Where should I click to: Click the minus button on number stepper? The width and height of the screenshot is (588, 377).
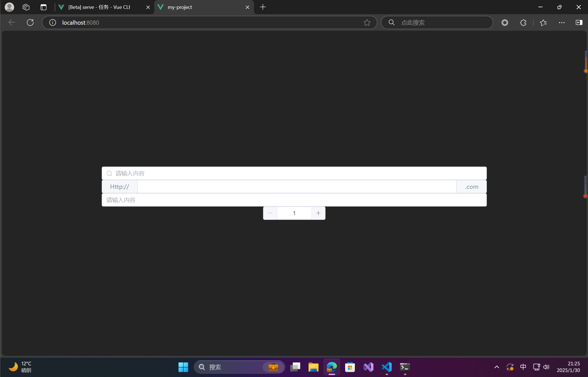270,213
